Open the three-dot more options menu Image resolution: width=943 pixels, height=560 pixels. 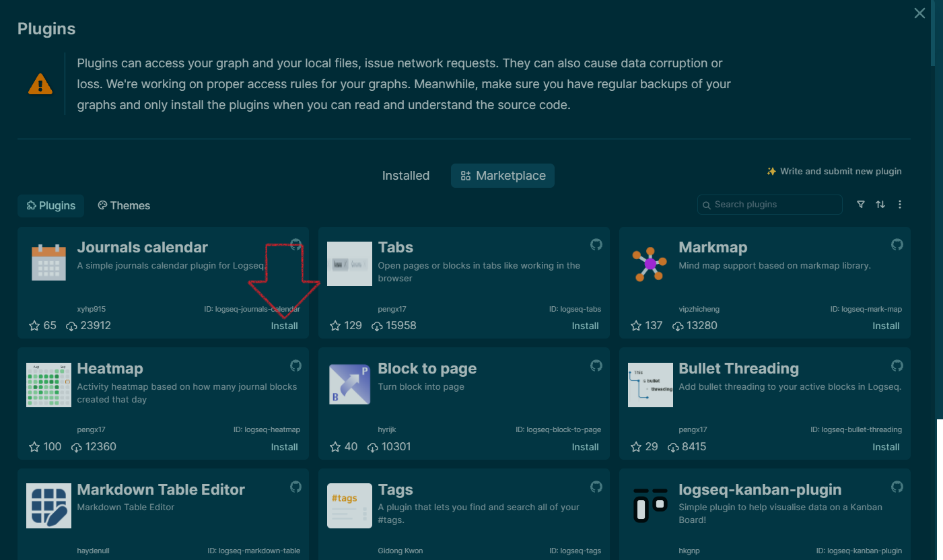900,205
